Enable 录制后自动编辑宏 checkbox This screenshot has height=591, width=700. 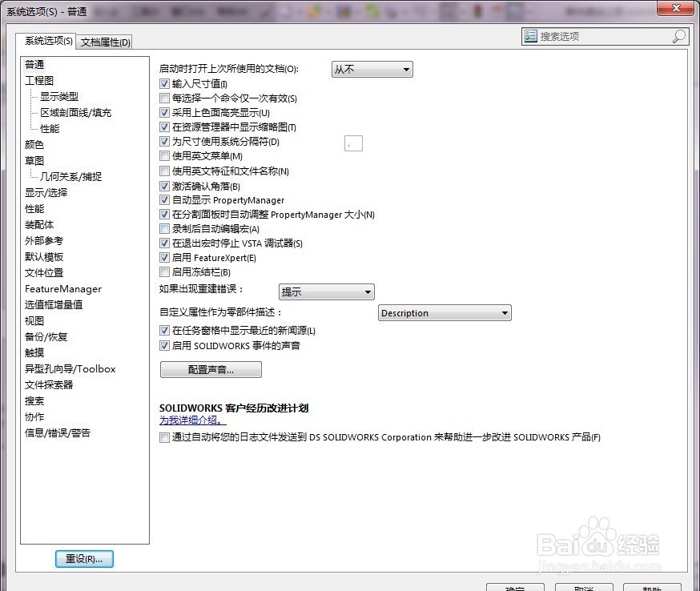164,229
